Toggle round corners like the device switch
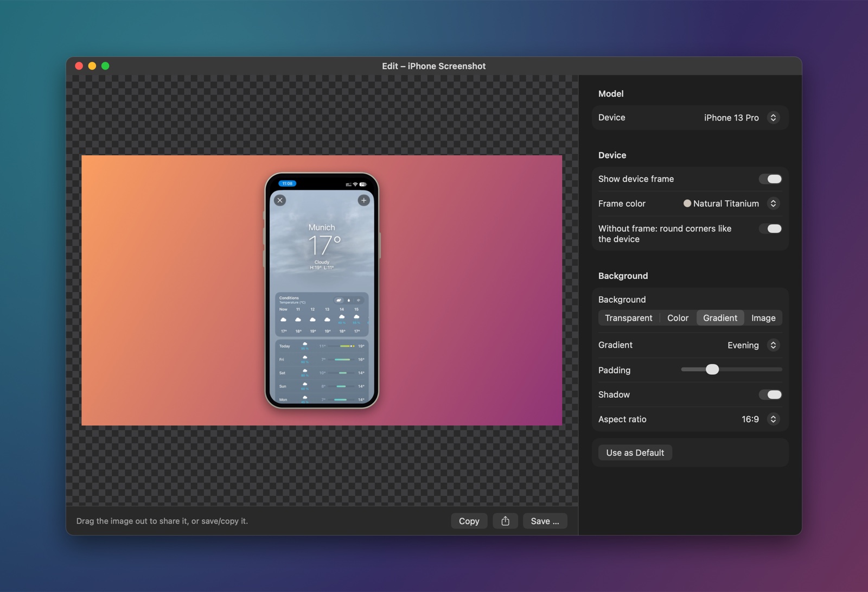The image size is (868, 592). click(x=770, y=228)
